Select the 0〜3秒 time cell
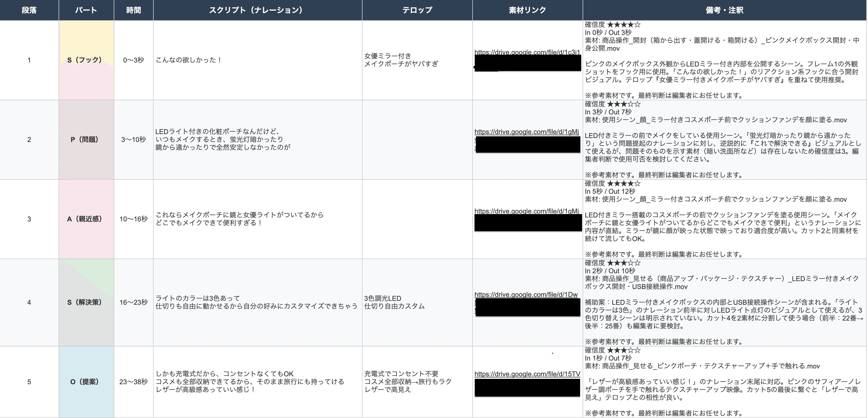The image size is (868, 418). pyautogui.click(x=133, y=60)
